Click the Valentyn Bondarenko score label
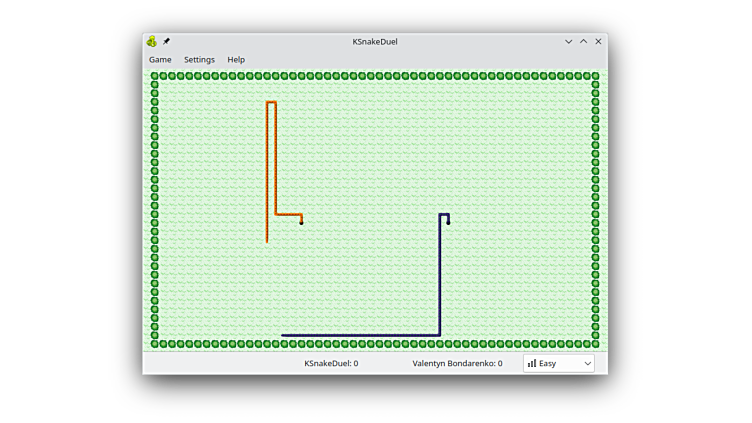 coord(457,363)
